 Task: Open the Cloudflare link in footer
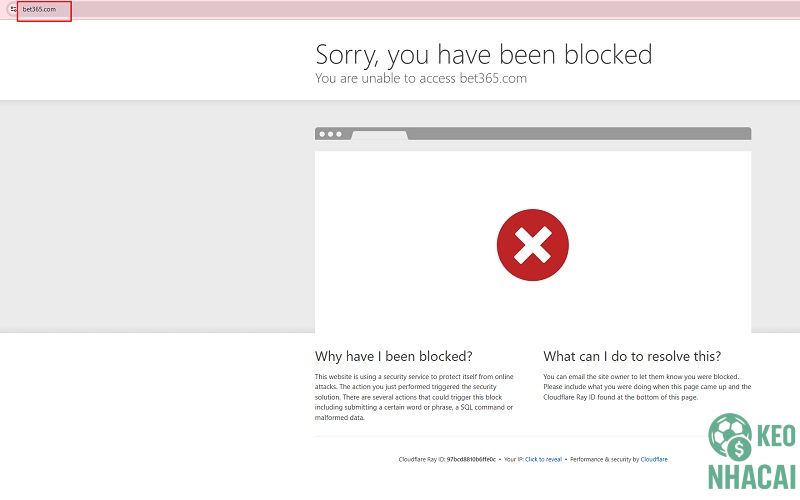(654, 459)
